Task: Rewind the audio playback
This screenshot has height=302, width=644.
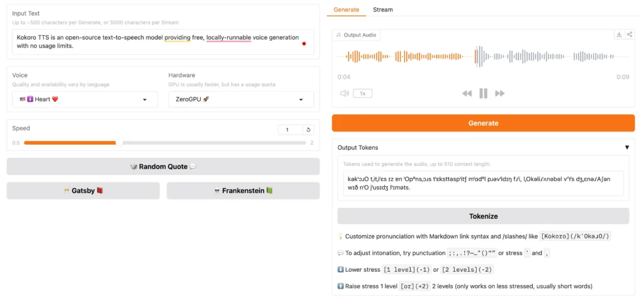Action: click(x=467, y=93)
